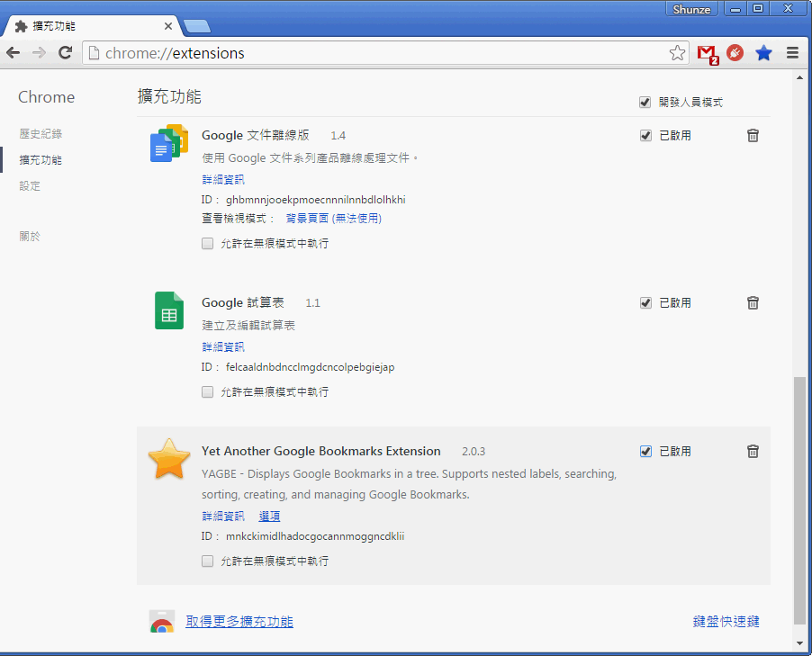Allow Google 試算表 in incognito mode
Screen dimensions: 812x656
click(207, 392)
